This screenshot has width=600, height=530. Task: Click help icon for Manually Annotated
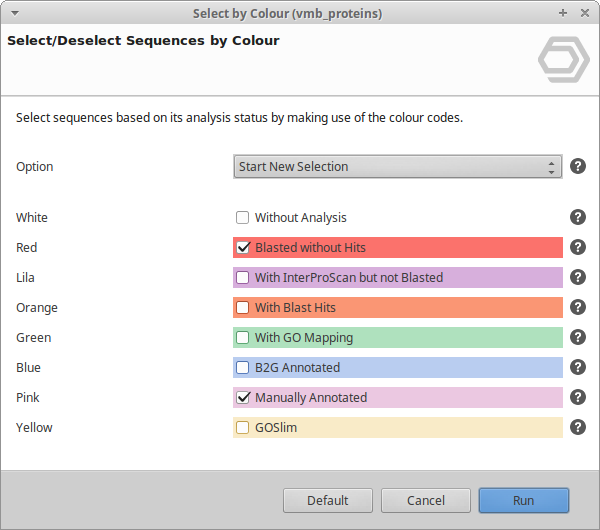[x=578, y=397]
